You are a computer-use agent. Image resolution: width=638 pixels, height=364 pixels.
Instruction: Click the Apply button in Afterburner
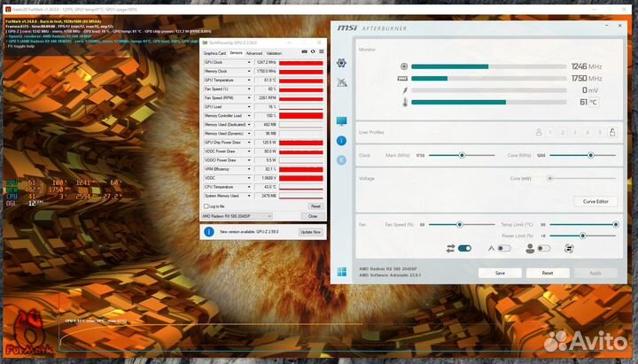click(x=595, y=273)
